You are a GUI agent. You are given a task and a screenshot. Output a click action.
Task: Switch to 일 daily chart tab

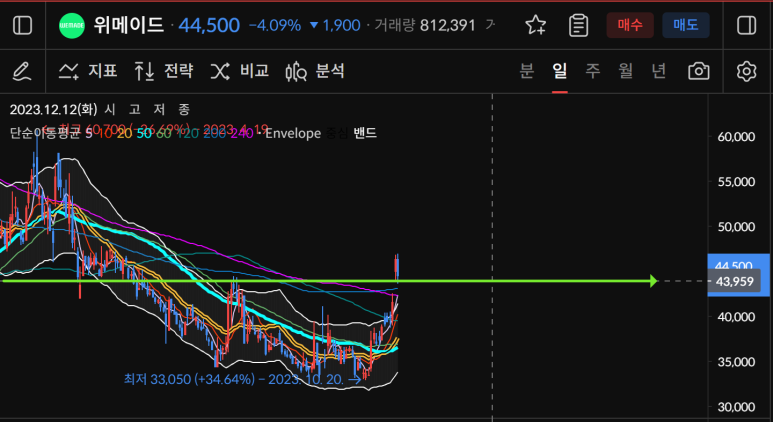(560, 71)
